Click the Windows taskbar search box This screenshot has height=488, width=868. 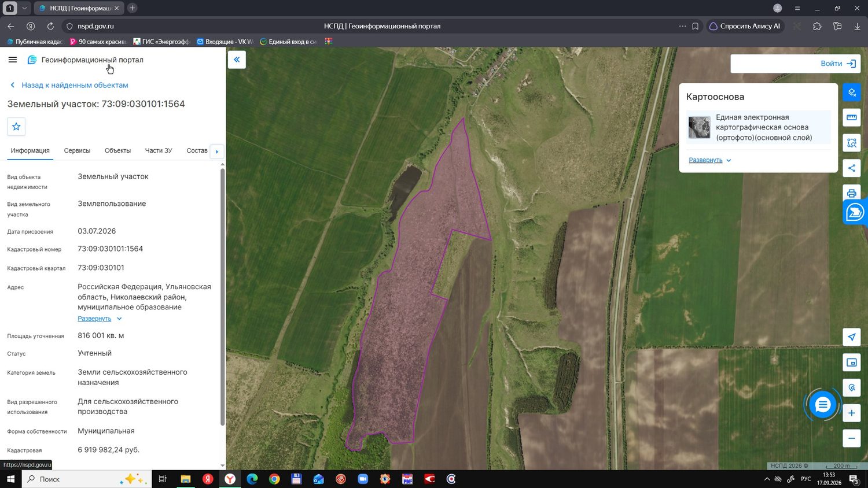(87, 479)
